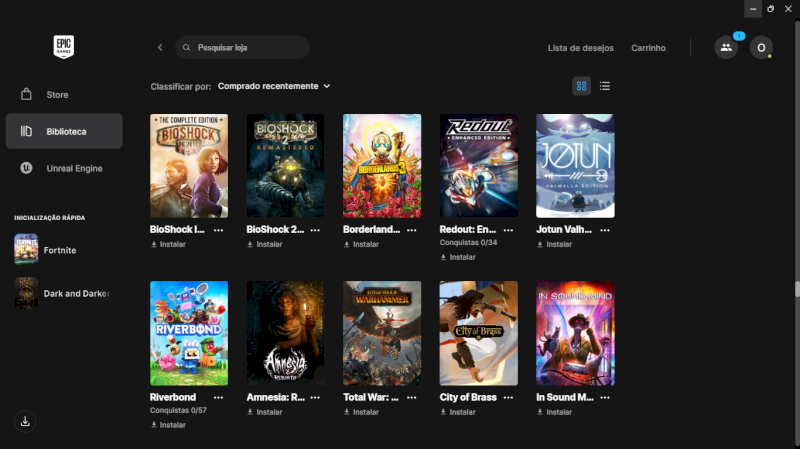Install In Sound Mind
The height and width of the screenshot is (449, 800).
point(555,412)
